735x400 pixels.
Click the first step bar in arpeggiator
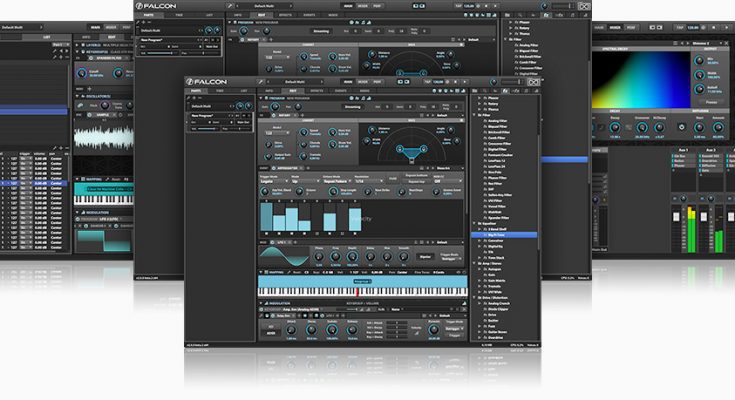(268, 216)
